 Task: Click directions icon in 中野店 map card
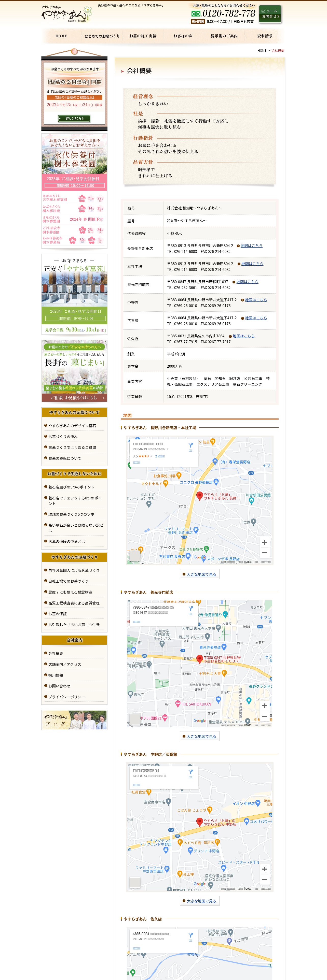[191, 772]
